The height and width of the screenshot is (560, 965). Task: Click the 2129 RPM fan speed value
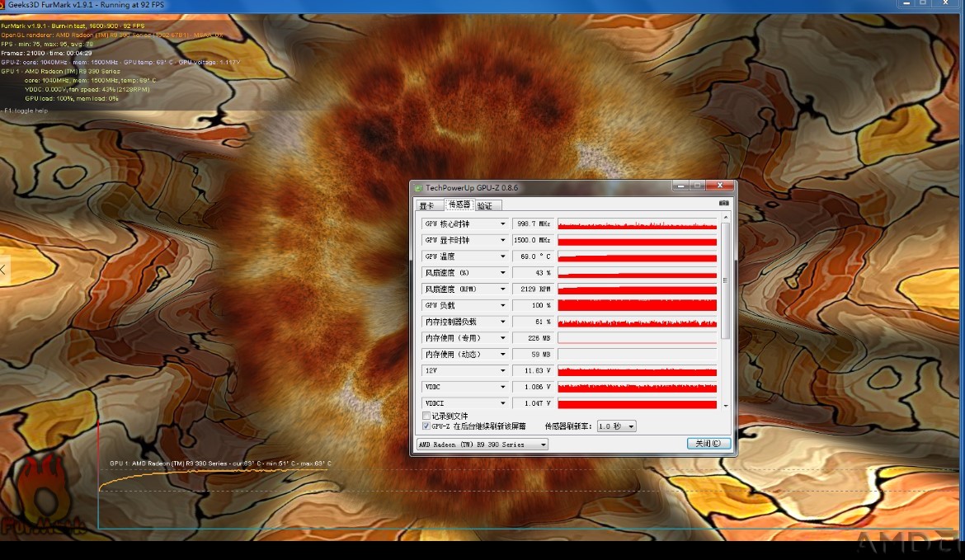click(x=533, y=289)
